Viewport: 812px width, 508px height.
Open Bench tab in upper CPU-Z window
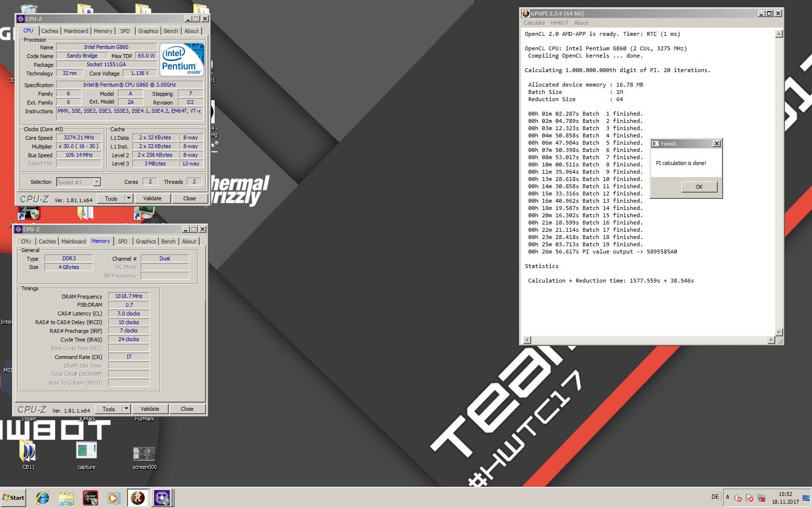click(x=171, y=31)
